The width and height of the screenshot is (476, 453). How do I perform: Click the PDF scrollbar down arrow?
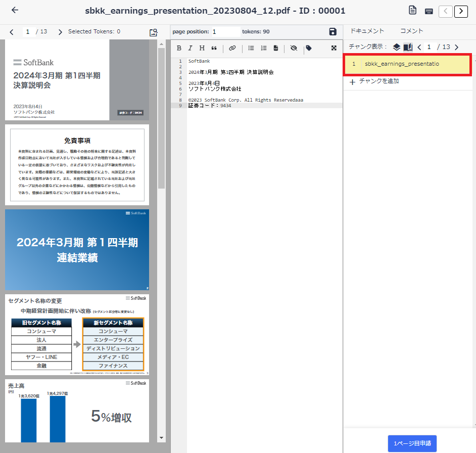[x=162, y=438]
